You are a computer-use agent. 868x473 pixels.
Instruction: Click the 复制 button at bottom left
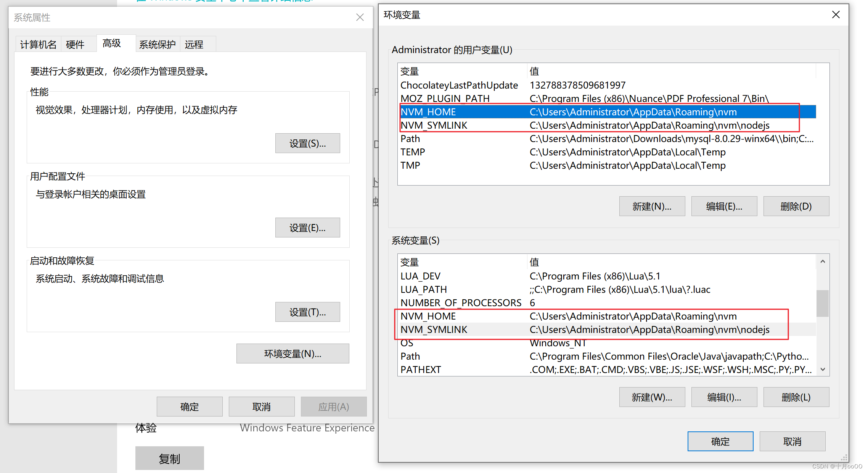click(x=169, y=458)
